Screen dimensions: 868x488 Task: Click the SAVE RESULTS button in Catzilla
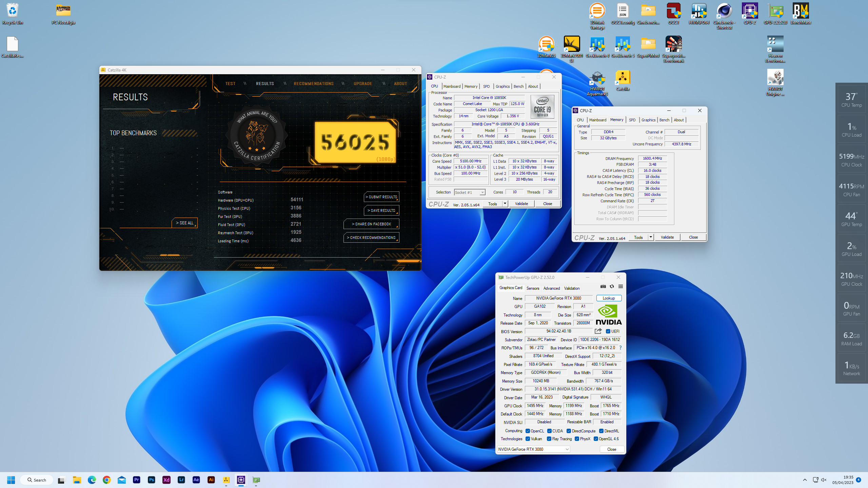[x=381, y=210]
